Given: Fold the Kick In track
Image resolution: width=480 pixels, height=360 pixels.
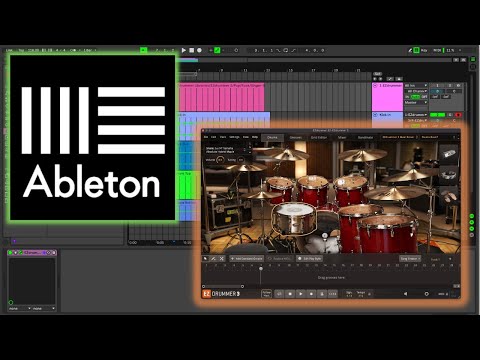Looking at the screenshot, I should [375, 115].
